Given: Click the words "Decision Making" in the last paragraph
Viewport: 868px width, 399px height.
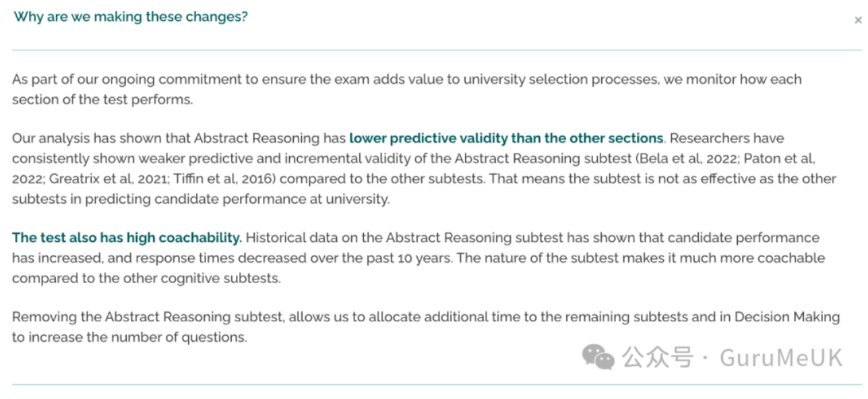Looking at the screenshot, I should point(787,317).
